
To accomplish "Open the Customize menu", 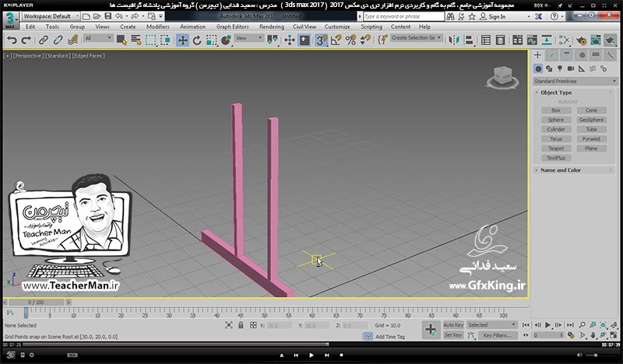I will [x=337, y=26].
